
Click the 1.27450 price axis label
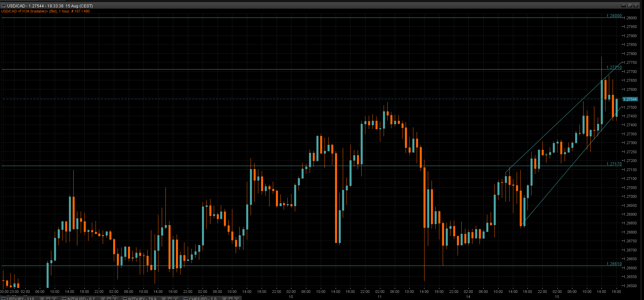pos(630,116)
